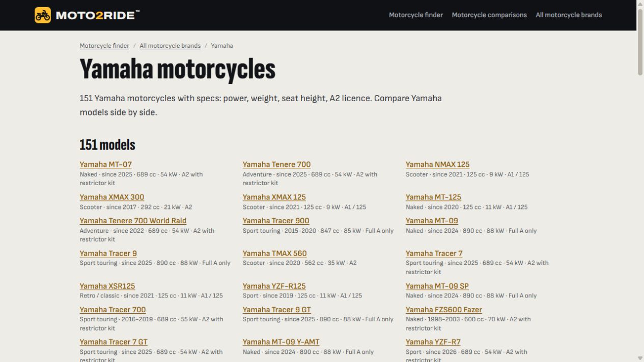
Task: Go to Motorcycle comparisons in header
Action: pos(489,15)
